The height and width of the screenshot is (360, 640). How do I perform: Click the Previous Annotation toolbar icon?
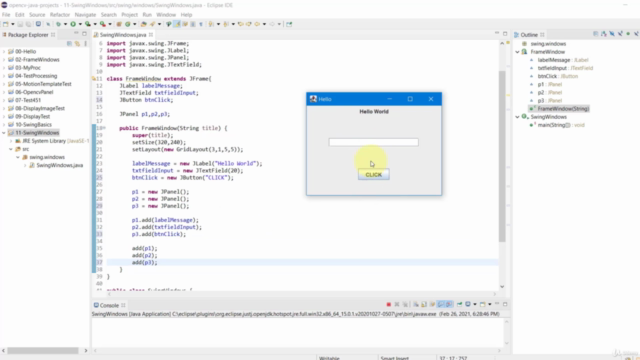click(x=226, y=24)
